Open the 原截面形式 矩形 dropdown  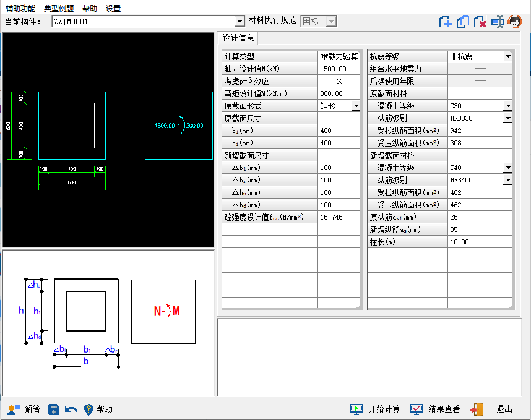(x=356, y=106)
